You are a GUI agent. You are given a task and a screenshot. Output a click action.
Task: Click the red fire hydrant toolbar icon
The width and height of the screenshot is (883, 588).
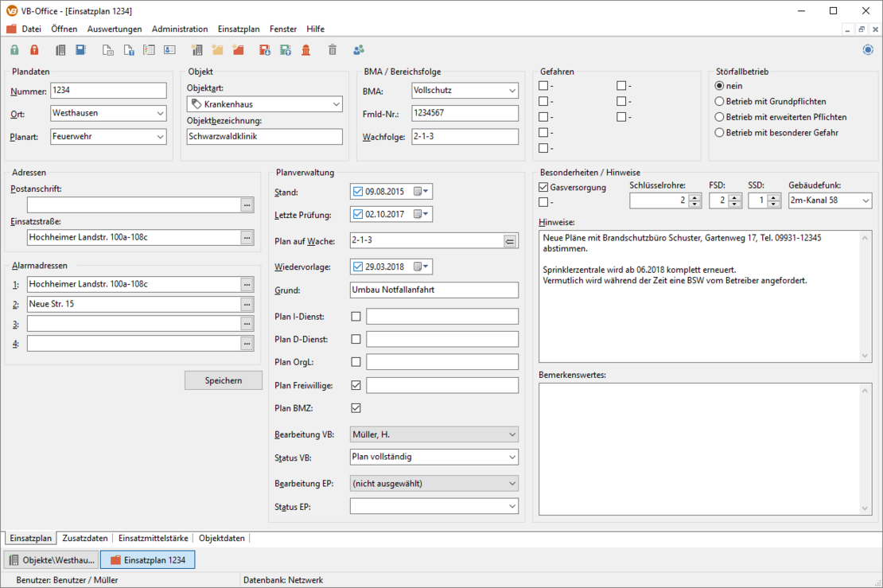click(x=306, y=50)
